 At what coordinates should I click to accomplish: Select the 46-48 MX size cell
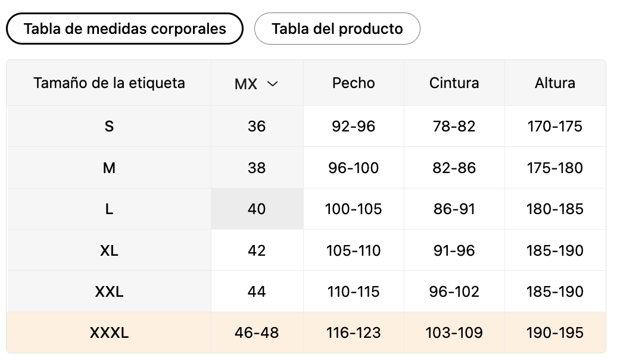(257, 332)
